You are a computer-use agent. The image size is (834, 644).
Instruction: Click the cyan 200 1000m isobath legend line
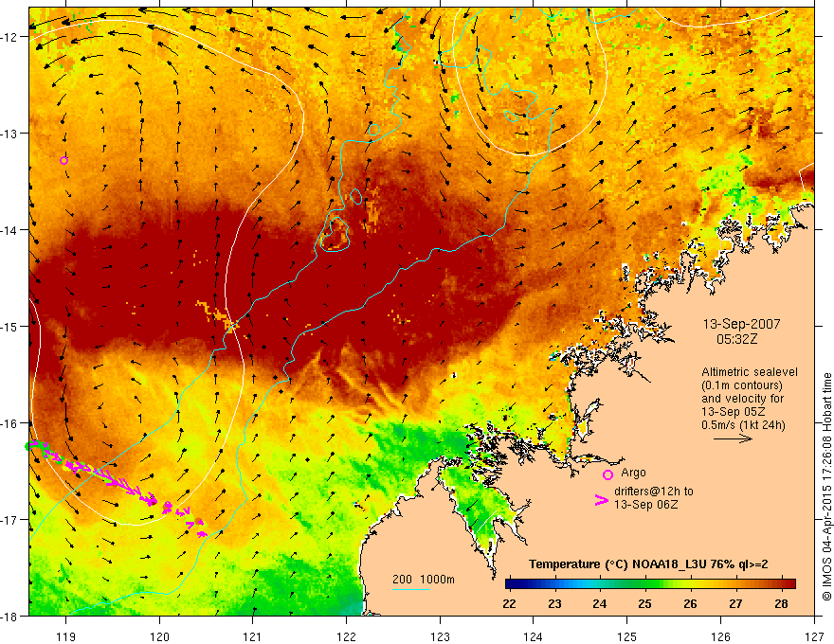[411, 589]
